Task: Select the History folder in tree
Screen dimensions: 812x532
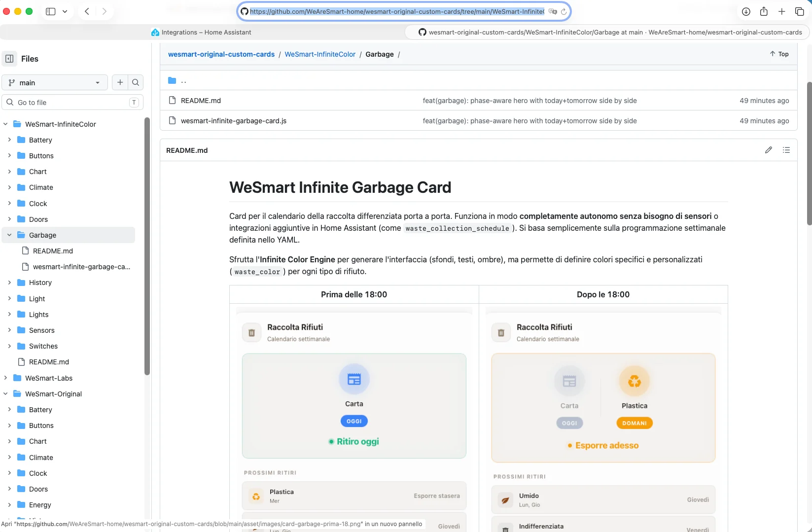Action: (x=40, y=283)
